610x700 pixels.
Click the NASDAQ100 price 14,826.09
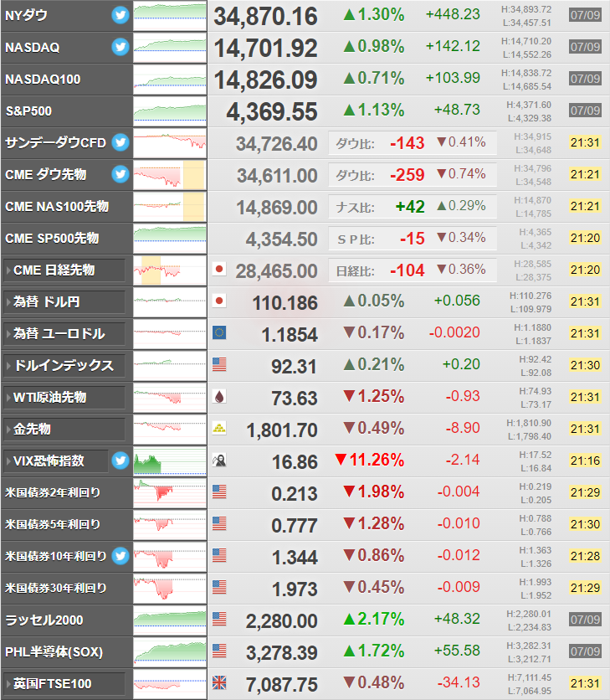265,80
